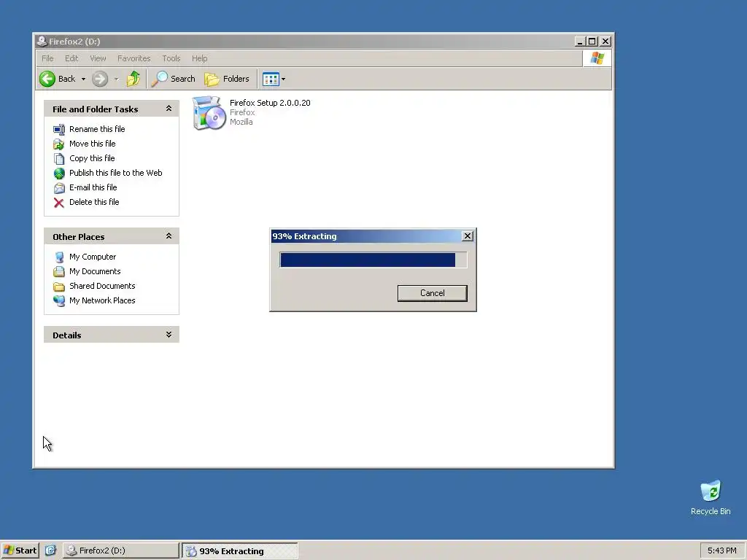Click the Move this file link
747x560 pixels.
93,144
